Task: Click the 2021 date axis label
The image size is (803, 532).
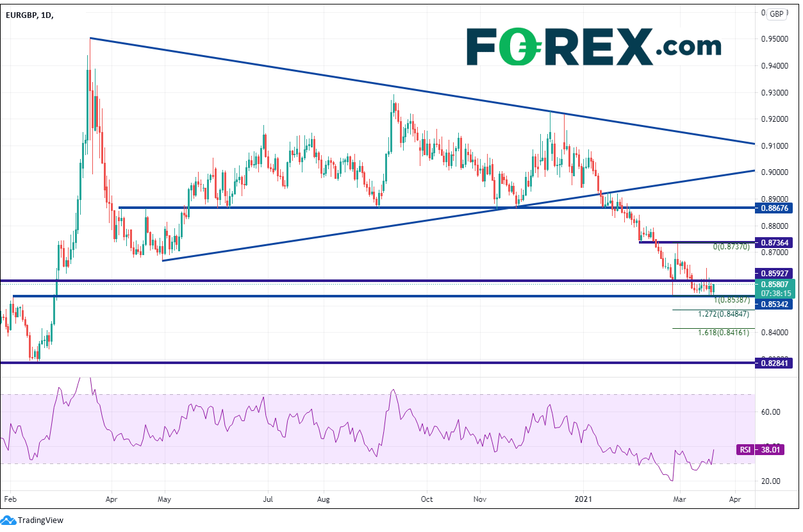Action: click(x=583, y=498)
